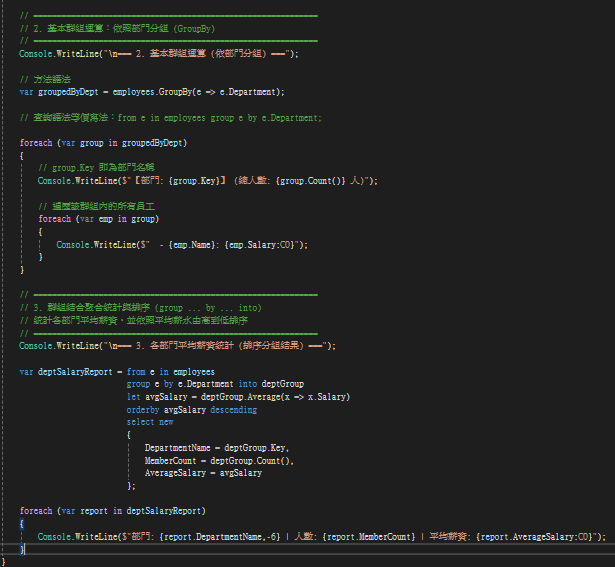The width and height of the screenshot is (615, 567).
Task: Click the highlighted opening brace after foreach report
Action: 22,524
